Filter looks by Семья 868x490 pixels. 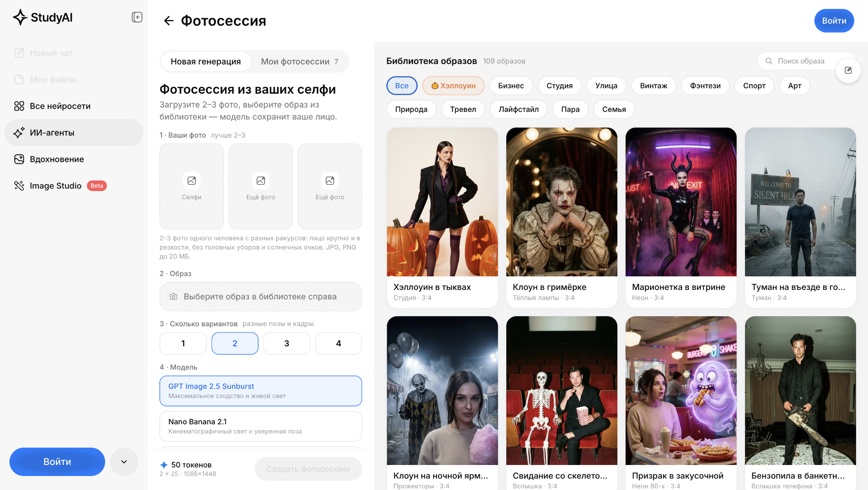[x=614, y=109]
